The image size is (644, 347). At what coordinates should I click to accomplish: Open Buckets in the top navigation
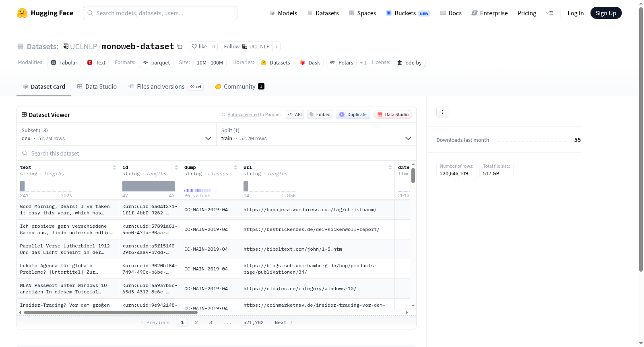408,13
